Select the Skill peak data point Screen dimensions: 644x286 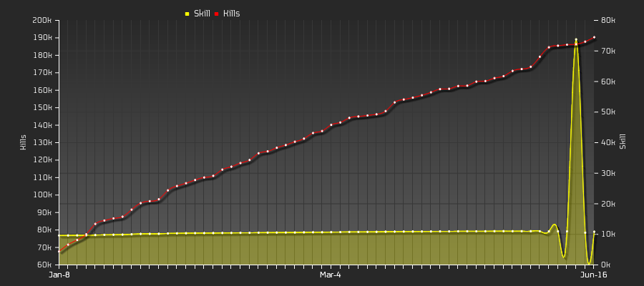[x=576, y=40]
